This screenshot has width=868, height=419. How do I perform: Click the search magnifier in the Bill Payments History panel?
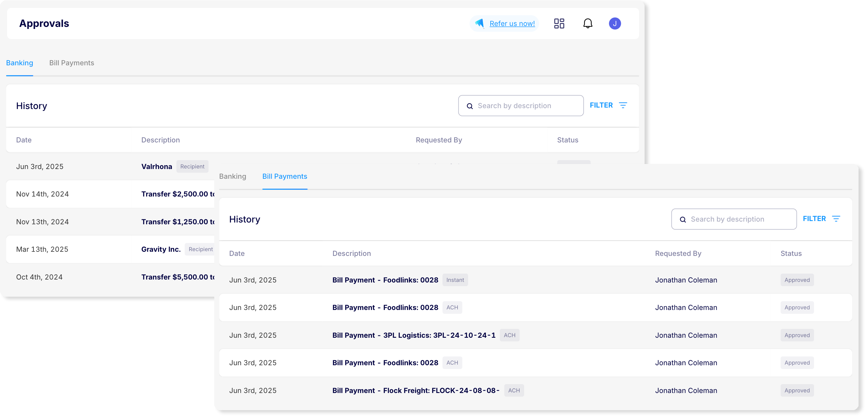coord(683,220)
